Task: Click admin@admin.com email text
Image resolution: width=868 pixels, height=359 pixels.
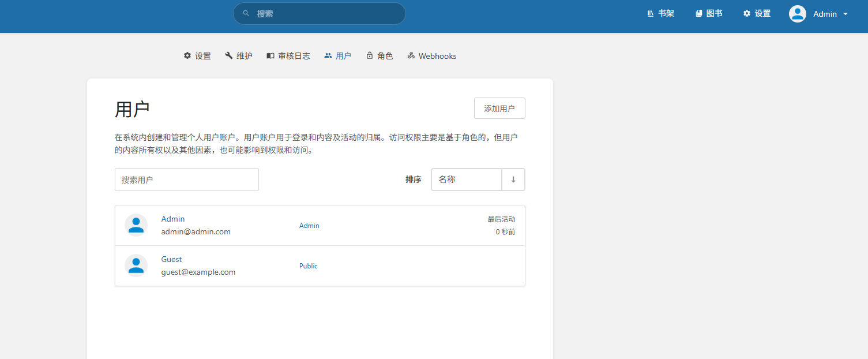Action: pos(196,231)
